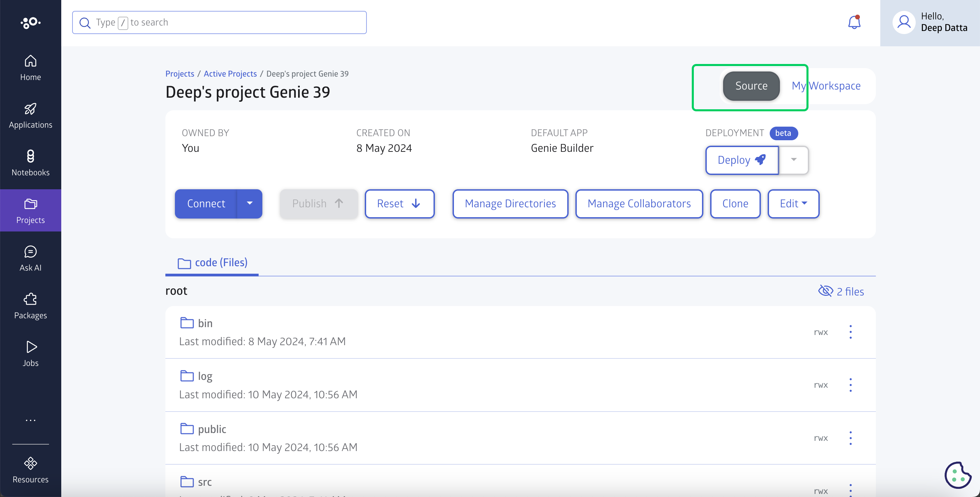This screenshot has width=980, height=497.
Task: Open the Edit dropdown menu
Action: [x=793, y=204]
